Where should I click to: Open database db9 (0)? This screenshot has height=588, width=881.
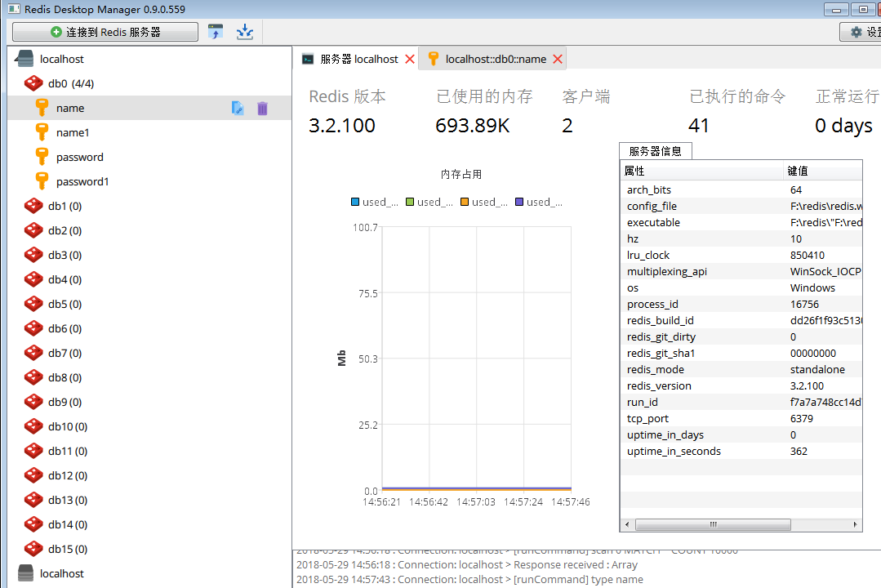(x=65, y=402)
